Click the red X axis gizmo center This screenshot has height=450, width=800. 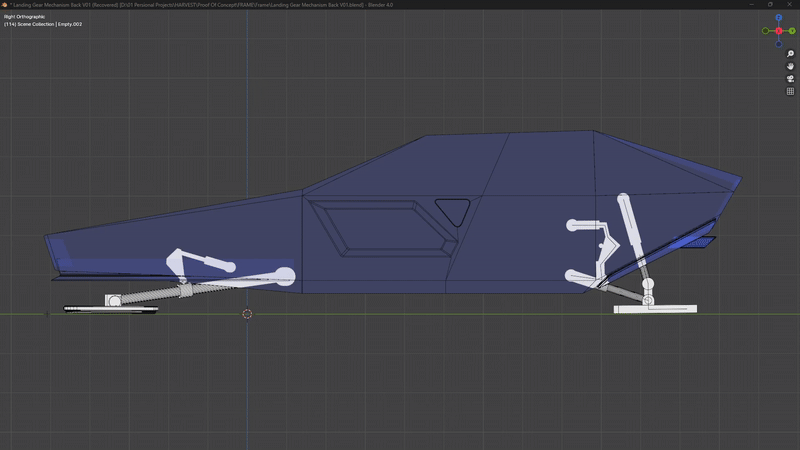click(x=779, y=31)
